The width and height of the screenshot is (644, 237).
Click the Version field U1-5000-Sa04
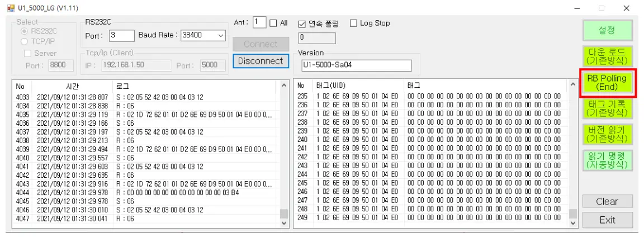[356, 65]
